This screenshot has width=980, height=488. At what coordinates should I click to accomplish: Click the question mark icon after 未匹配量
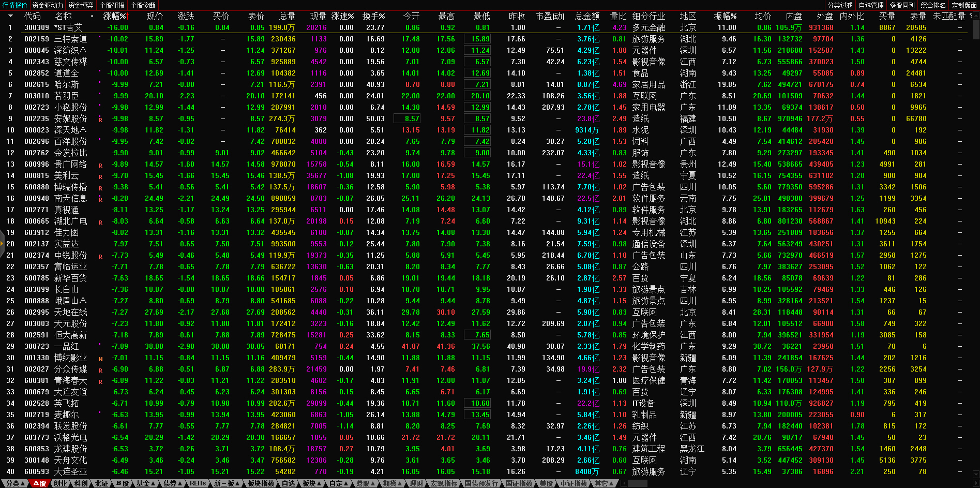(x=971, y=16)
